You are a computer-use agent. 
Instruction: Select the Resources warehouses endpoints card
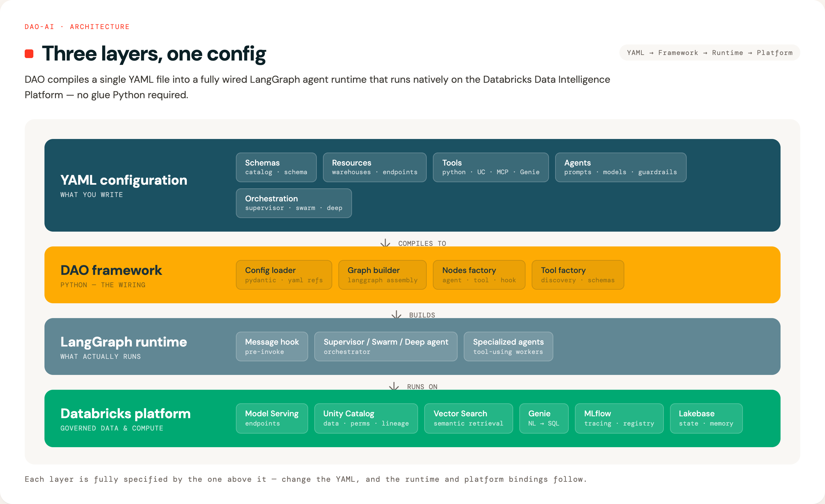point(374,167)
